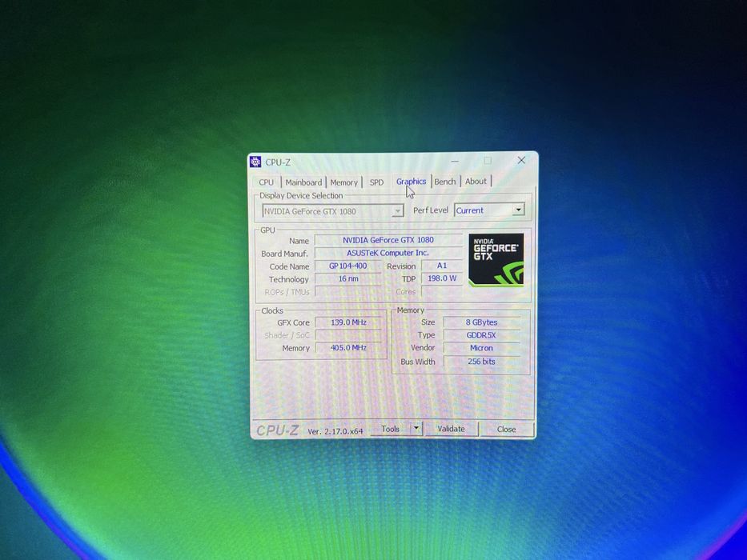Click the Code Name value GP104-400
This screenshot has height=560, width=747.
point(347,266)
